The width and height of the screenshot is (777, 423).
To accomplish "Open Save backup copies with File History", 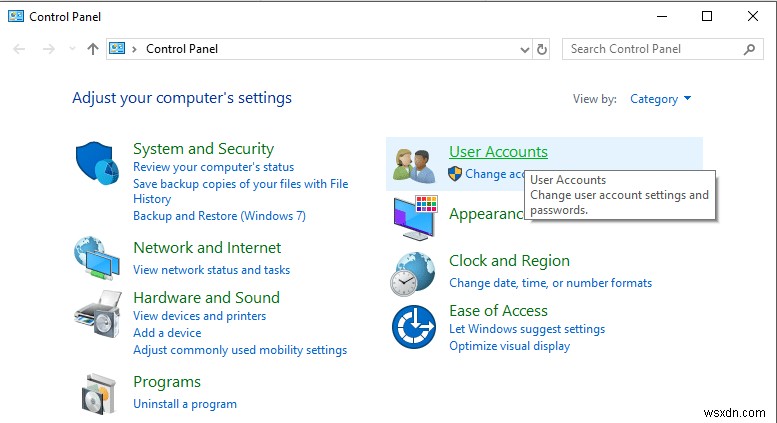I will [240, 191].
